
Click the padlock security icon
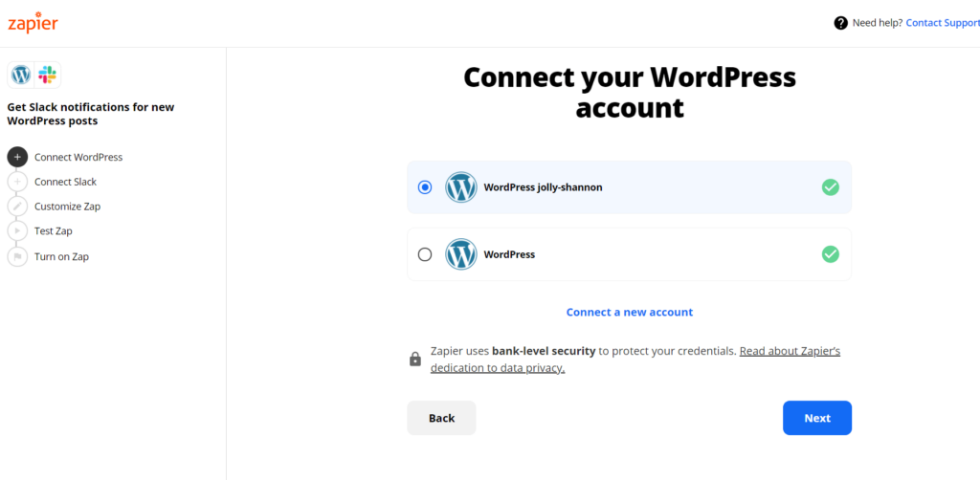pos(415,360)
